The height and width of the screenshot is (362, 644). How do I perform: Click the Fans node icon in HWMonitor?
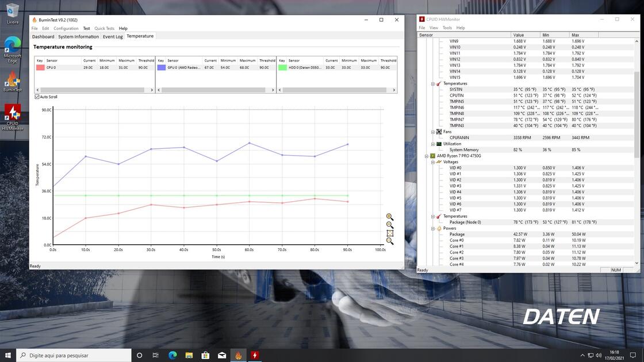click(x=439, y=132)
